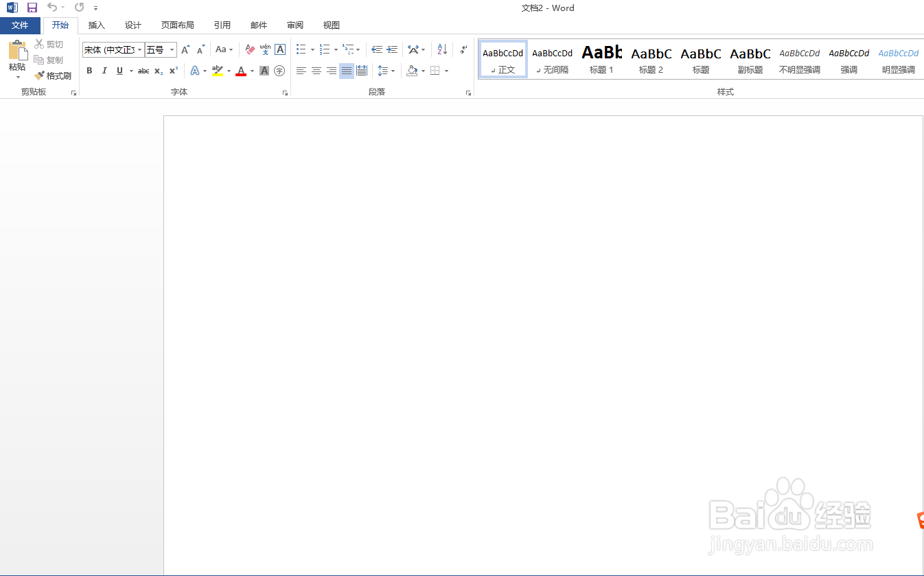The height and width of the screenshot is (576, 924).
Task: Open the font name combo box 宋体
Action: (113, 49)
